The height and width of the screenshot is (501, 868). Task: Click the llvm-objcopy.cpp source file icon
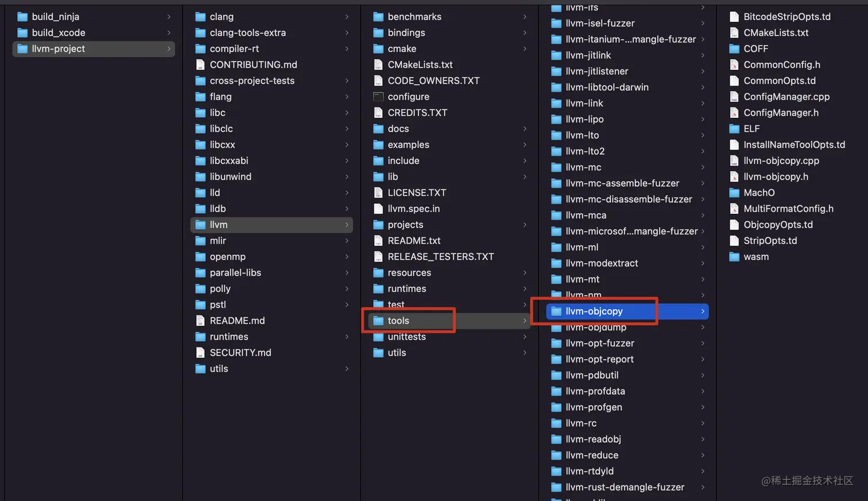coord(734,161)
